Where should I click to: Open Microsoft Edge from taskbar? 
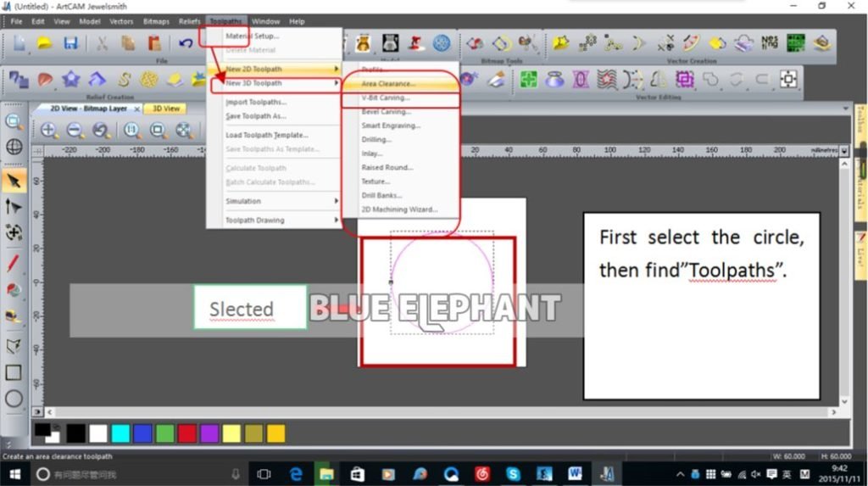pyautogui.click(x=296, y=474)
